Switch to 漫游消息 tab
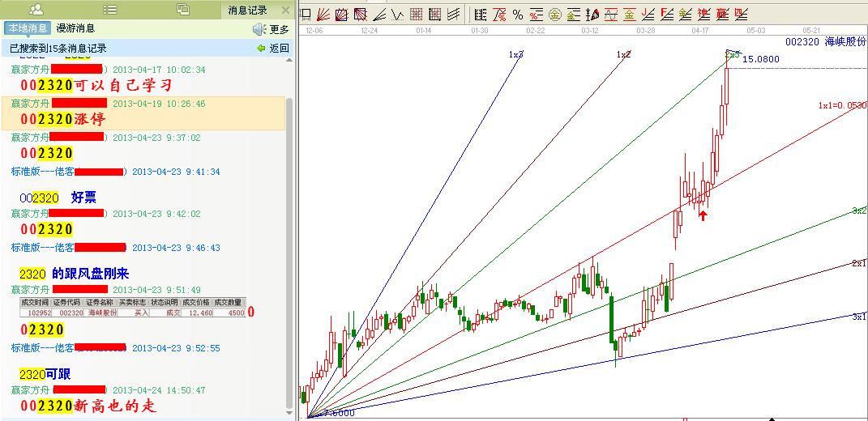Screen dimensions: 868x421 75,29
